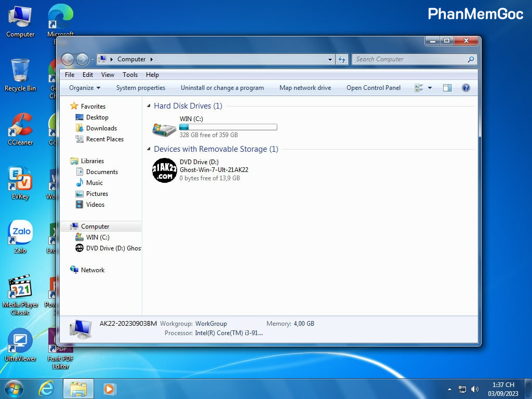Open the View menu
The image size is (532, 399).
(108, 75)
